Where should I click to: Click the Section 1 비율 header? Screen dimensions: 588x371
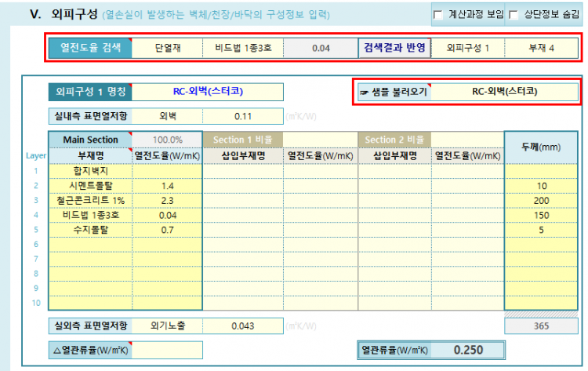tap(242, 140)
